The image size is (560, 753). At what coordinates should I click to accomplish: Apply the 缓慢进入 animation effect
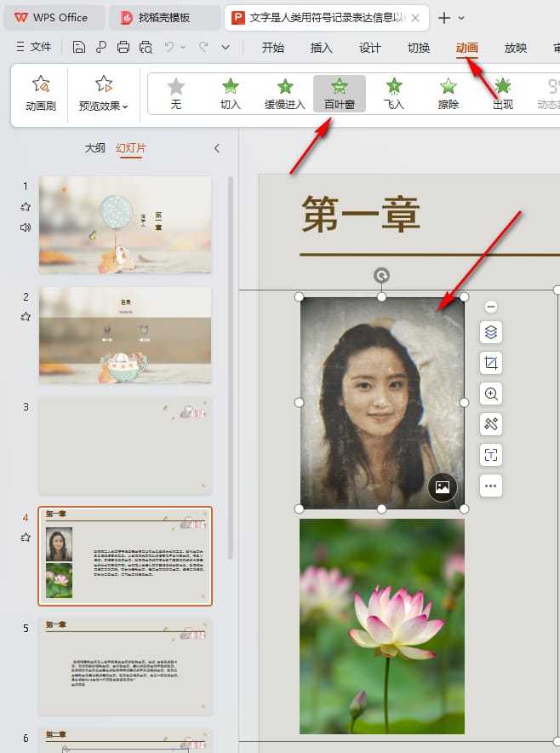tap(285, 94)
